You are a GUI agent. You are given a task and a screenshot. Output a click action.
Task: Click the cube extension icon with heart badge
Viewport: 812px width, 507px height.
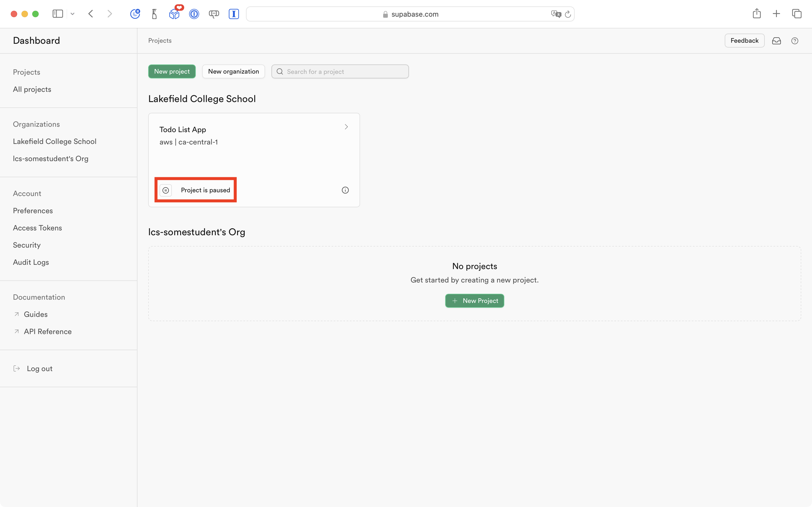174,14
